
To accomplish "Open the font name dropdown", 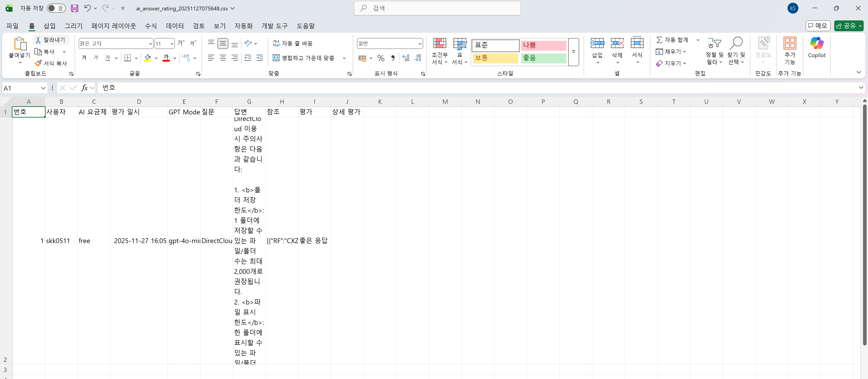I will pyautogui.click(x=150, y=43).
